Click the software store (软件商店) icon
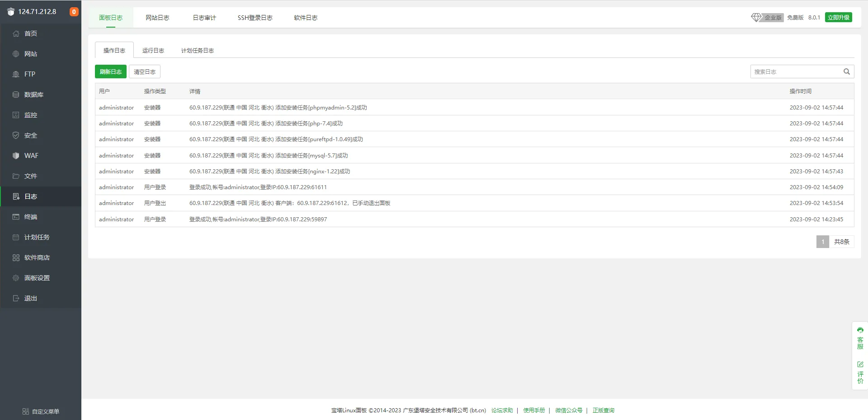This screenshot has width=868, height=420. [x=16, y=258]
